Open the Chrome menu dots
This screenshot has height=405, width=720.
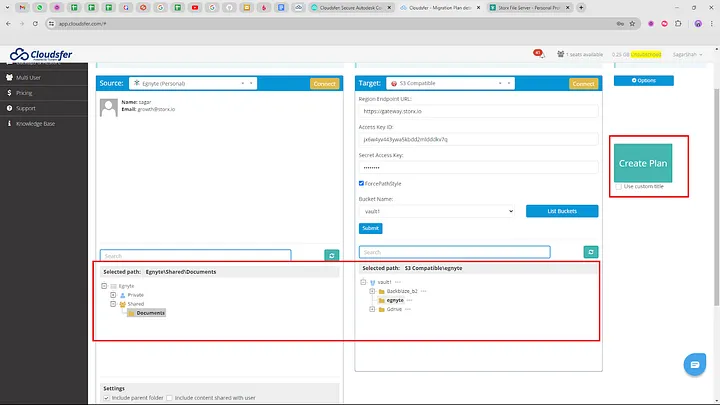tap(711, 23)
